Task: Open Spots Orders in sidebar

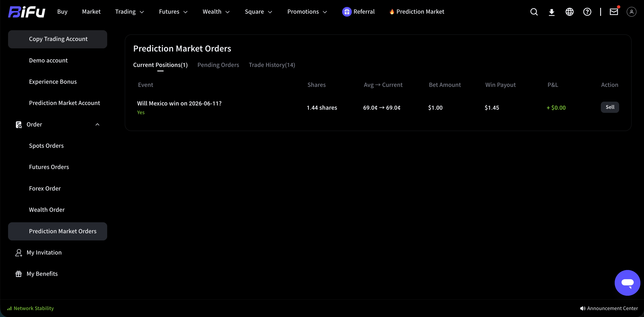Action: point(46,146)
